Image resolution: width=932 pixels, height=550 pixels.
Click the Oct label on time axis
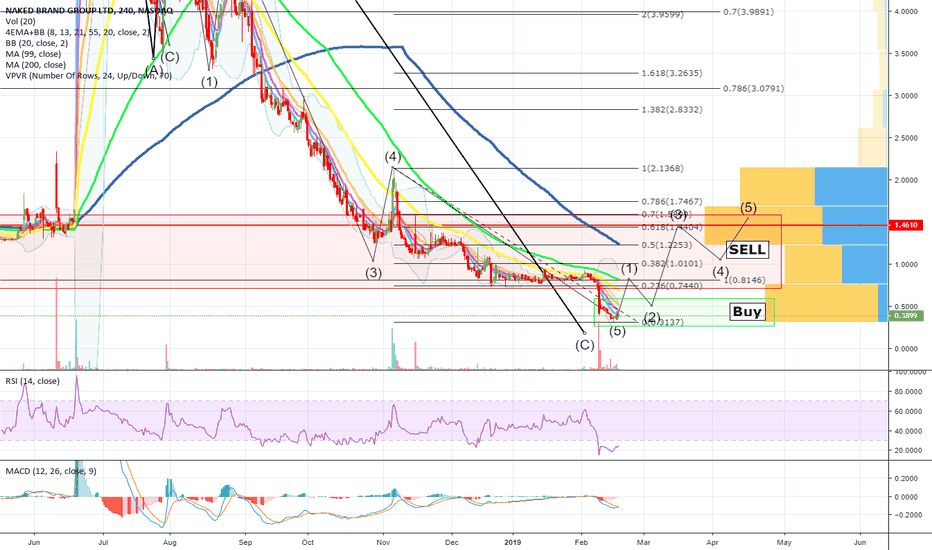click(307, 542)
